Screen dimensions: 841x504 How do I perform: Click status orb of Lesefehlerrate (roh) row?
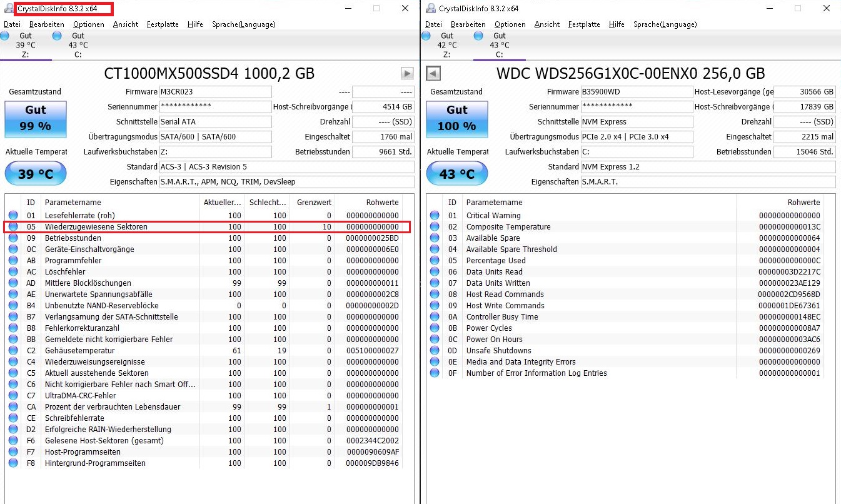point(13,216)
